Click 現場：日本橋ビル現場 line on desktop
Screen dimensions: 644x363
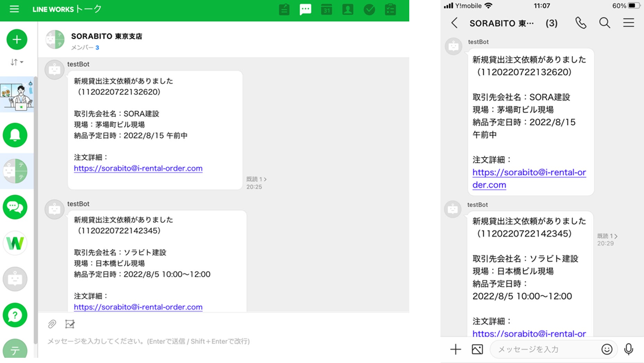[109, 263]
